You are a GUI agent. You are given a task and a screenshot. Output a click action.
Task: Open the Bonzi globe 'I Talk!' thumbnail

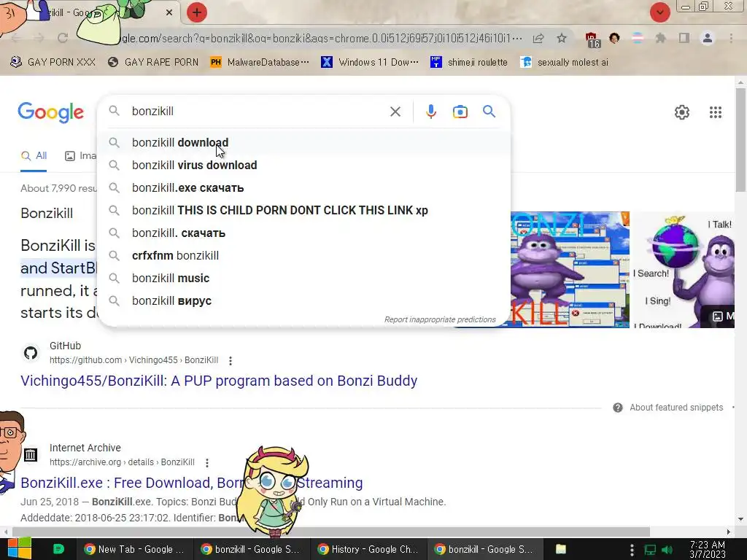pos(684,270)
